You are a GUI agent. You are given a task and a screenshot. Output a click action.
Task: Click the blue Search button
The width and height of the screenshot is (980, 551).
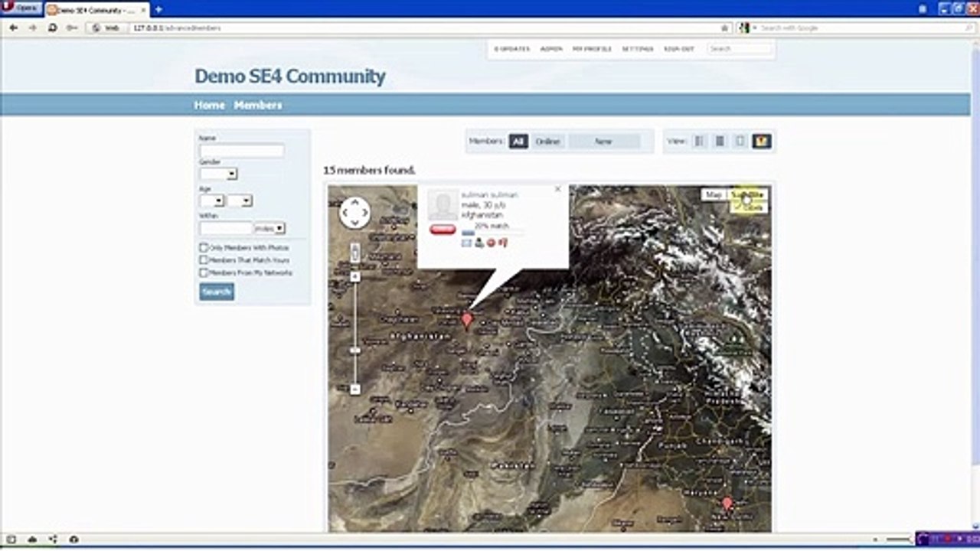[x=217, y=292]
